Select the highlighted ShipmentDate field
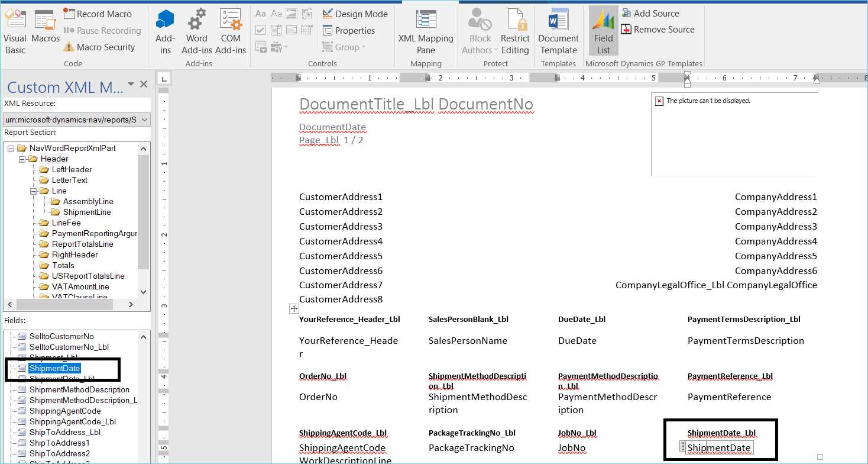Screen dimensions: 868x464 pyautogui.click(x=54, y=368)
